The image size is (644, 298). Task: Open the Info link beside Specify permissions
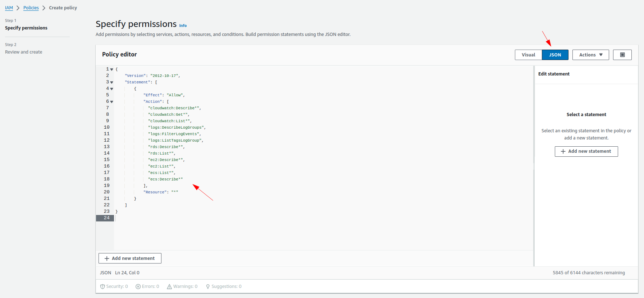tap(183, 26)
